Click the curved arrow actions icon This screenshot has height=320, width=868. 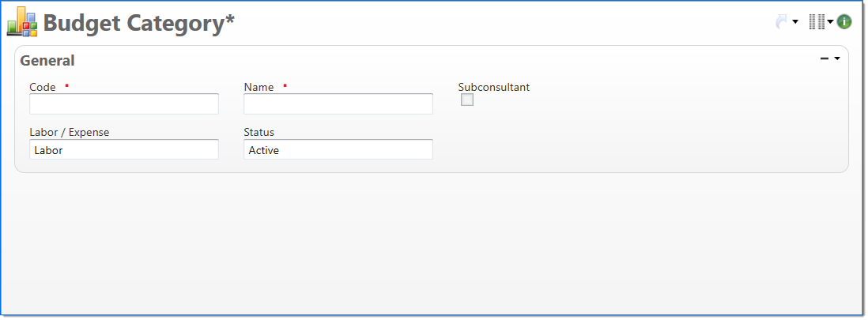pyautogui.click(x=782, y=22)
